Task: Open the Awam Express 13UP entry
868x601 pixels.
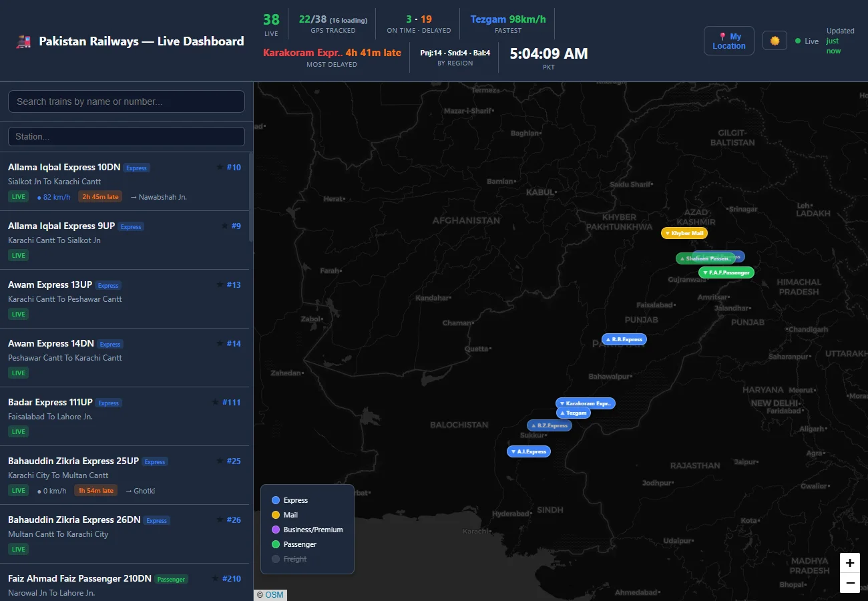Action: [x=125, y=299]
